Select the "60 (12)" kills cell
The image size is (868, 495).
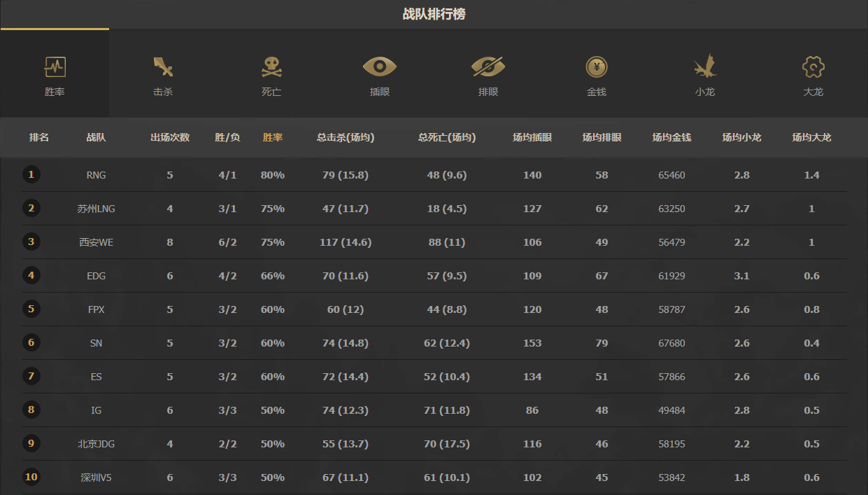point(346,309)
